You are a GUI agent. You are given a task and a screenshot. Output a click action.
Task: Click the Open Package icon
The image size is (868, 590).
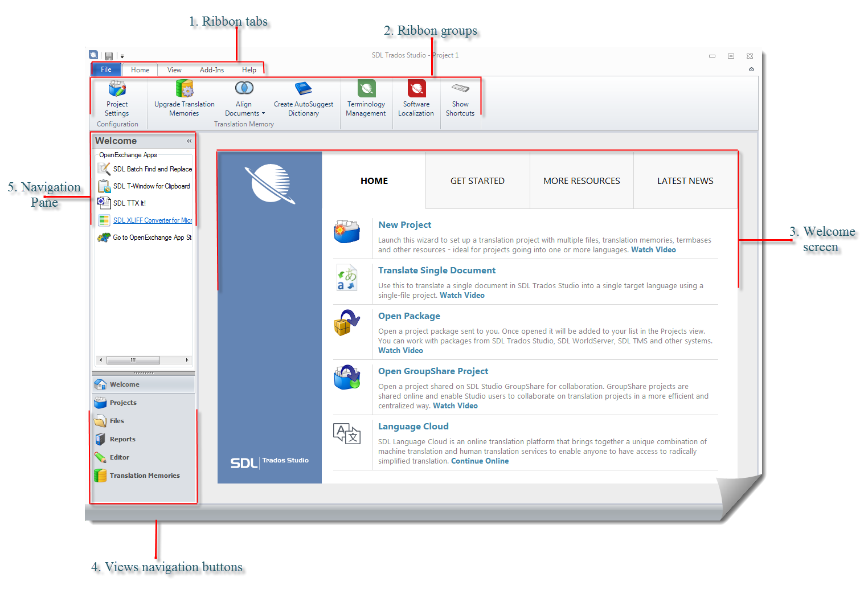[x=347, y=323]
